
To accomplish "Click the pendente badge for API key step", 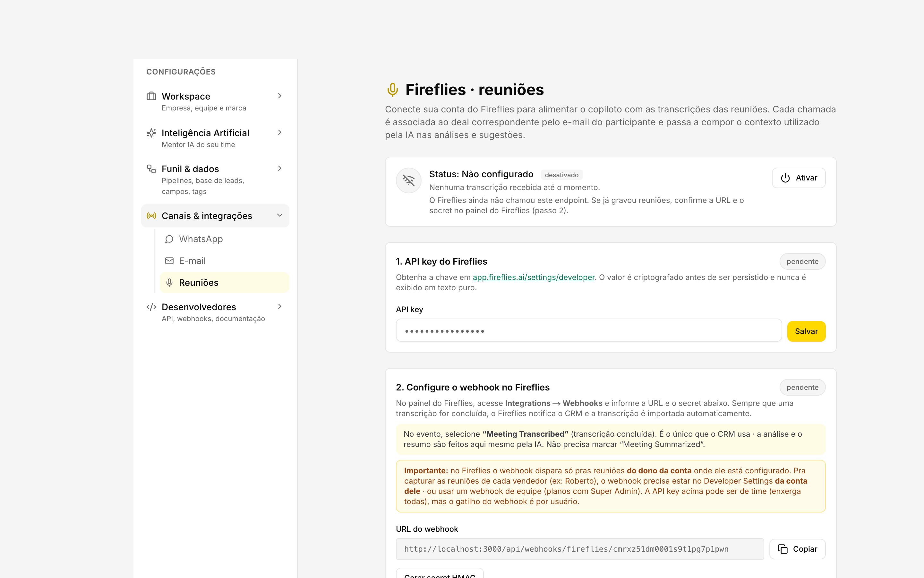I will pyautogui.click(x=802, y=261).
